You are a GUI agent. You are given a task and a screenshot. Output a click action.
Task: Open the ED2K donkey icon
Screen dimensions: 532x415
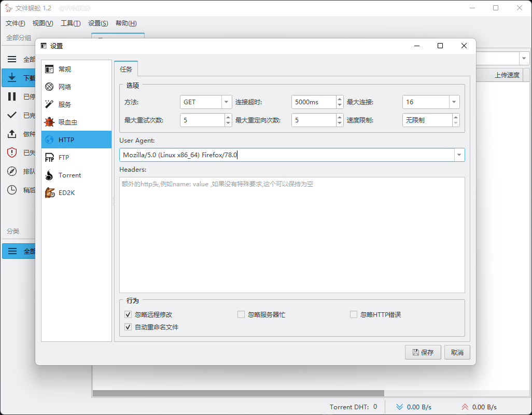(50, 193)
